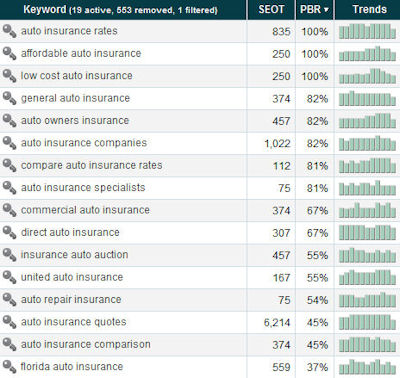
Task: Open trend chart for direct auto insurance
Action: [x=368, y=233]
